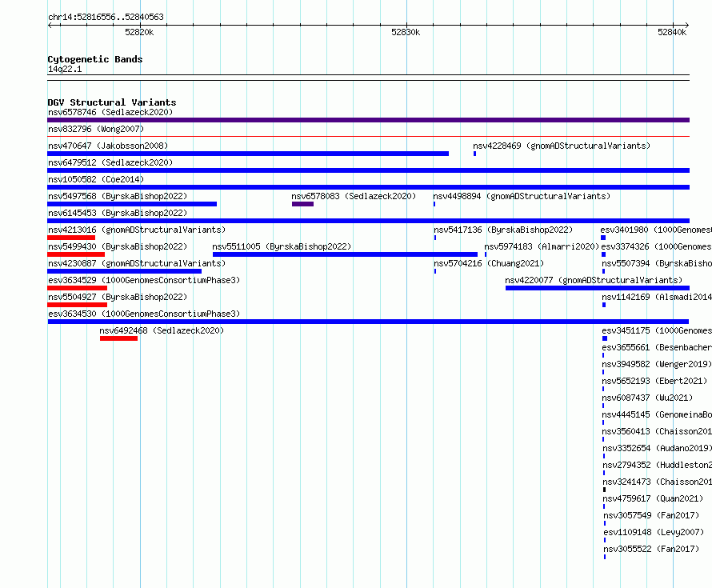Click the nsv4230887 blue variant bar
Screen dimensions: 712x588
click(125, 271)
